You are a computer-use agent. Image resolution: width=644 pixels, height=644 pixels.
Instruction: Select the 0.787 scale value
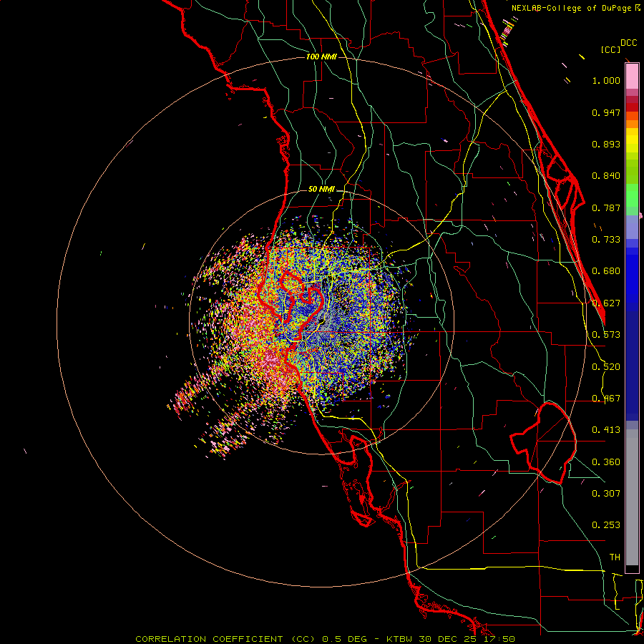pyautogui.click(x=606, y=208)
